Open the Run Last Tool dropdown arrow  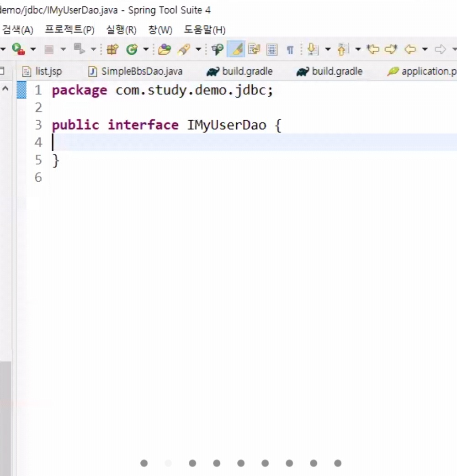tap(33, 49)
